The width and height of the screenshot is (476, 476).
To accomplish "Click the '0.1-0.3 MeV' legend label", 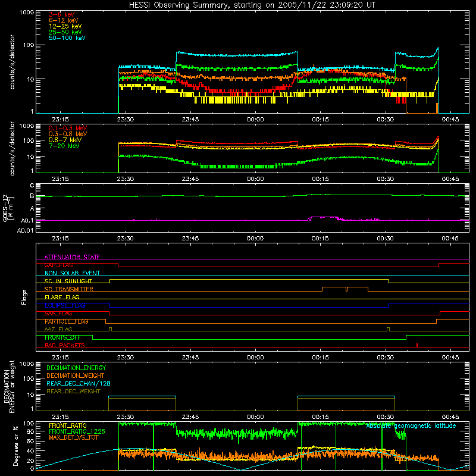I will point(68,128).
